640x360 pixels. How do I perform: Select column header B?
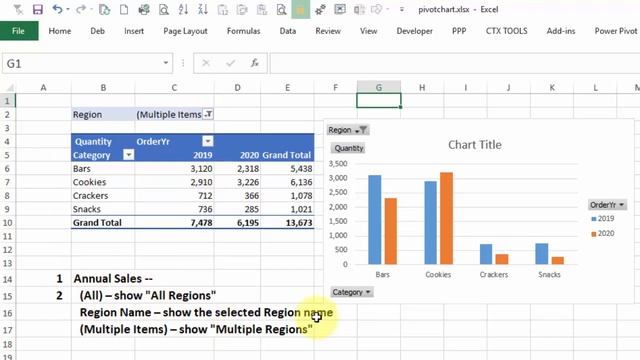(103, 87)
